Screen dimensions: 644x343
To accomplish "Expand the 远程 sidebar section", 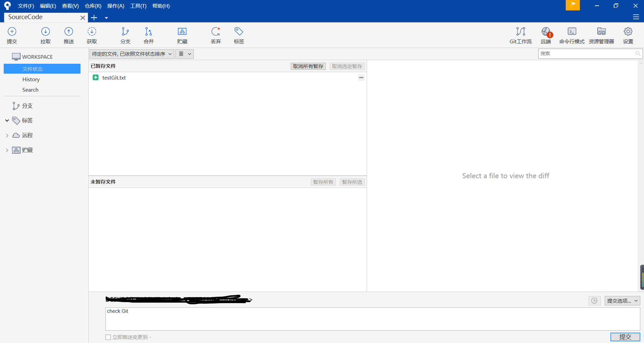I will (x=7, y=135).
